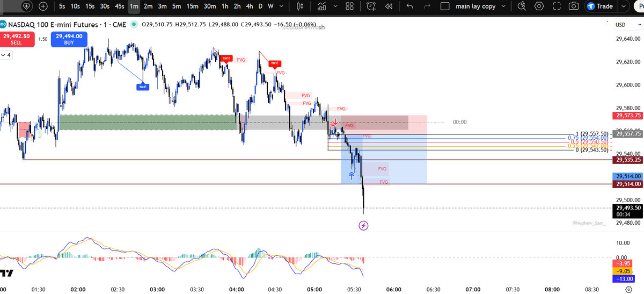
Task: Expand the timeframe list dropdown arrow
Action: (282, 6)
